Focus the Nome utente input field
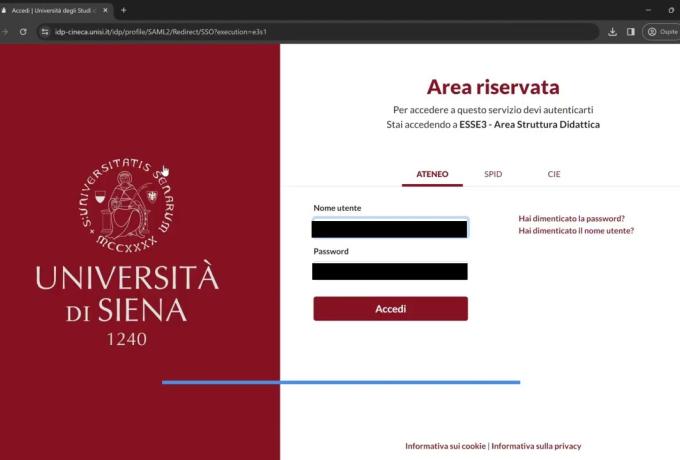The image size is (680, 460). pos(390,228)
